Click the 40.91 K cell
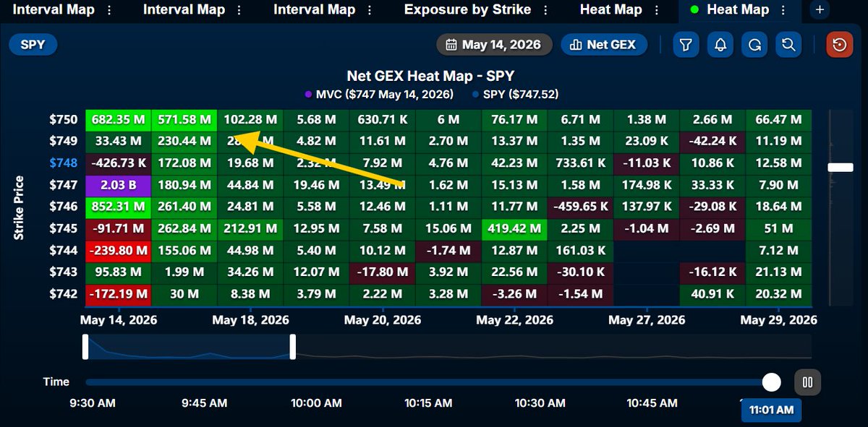Viewport: 868px width, 427px height. click(712, 294)
